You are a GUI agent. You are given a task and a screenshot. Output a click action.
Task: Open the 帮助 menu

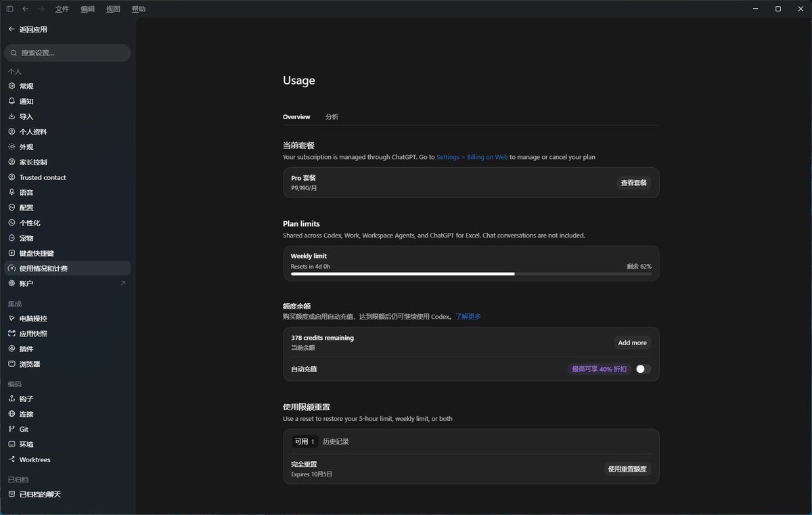(x=139, y=9)
